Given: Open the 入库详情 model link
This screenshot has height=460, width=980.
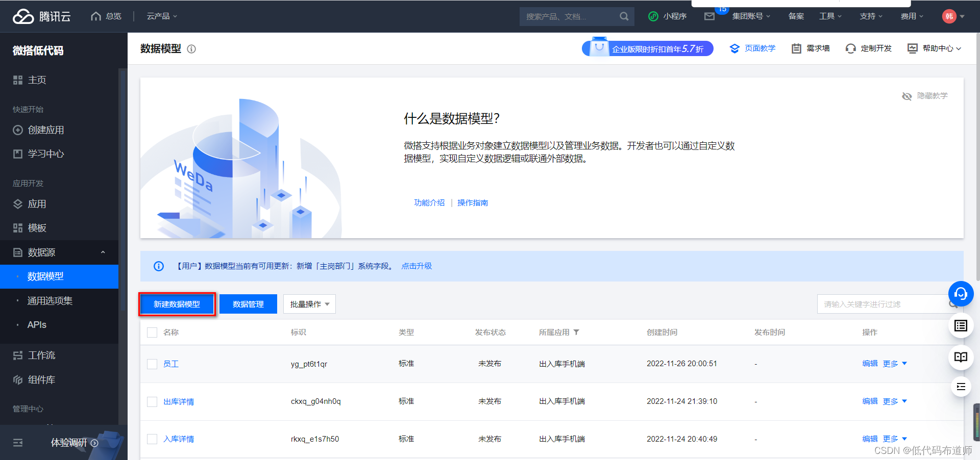Looking at the screenshot, I should click(179, 439).
